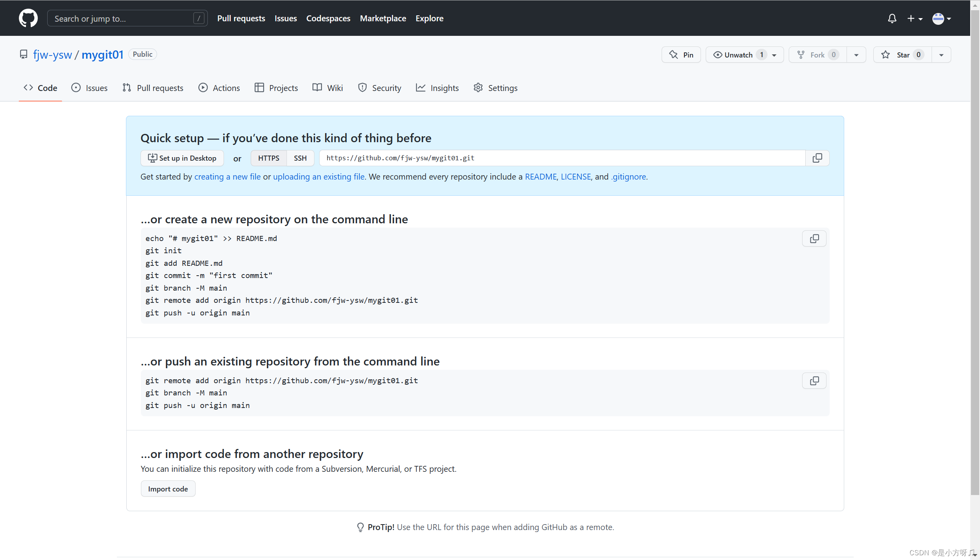Go to Pull requests in top nav
Viewport: 980px width, 560px height.
coord(241,19)
